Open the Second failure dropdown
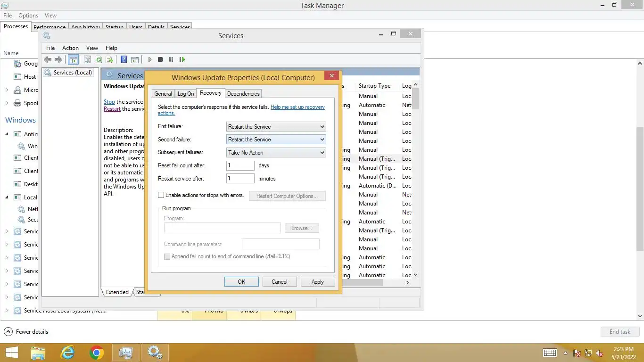Viewport: 644px width, 362px height. point(276,140)
